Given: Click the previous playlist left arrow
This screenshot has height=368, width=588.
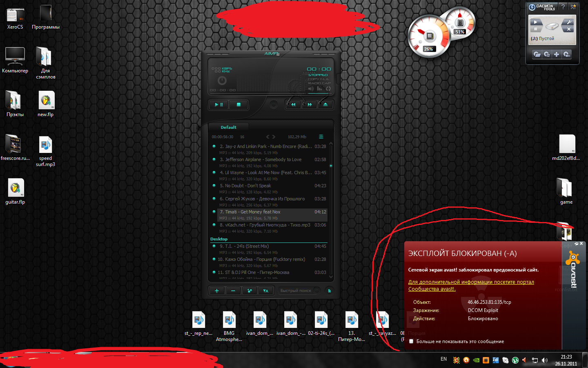Looking at the screenshot, I should click(268, 137).
